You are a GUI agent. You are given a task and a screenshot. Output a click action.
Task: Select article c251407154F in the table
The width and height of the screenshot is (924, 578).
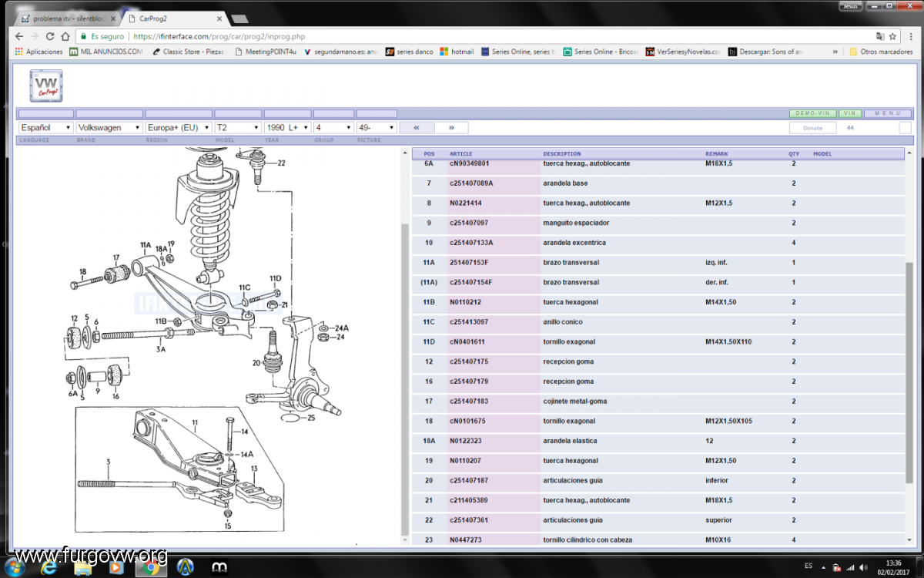pyautogui.click(x=470, y=282)
